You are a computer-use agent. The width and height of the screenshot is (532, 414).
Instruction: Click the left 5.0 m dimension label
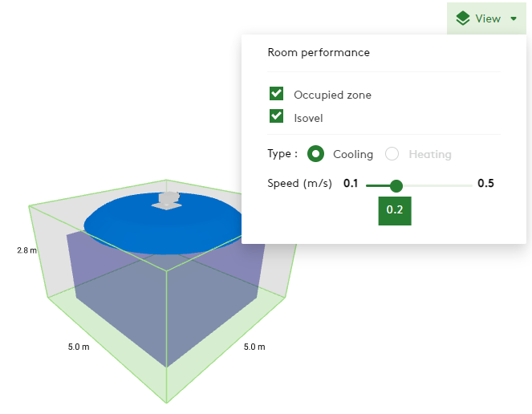click(x=77, y=347)
